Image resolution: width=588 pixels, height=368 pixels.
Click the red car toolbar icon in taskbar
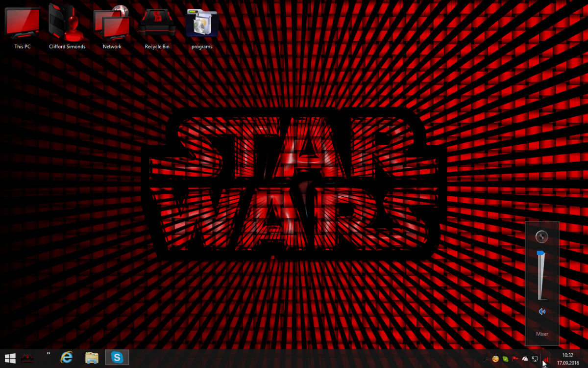pos(27,359)
